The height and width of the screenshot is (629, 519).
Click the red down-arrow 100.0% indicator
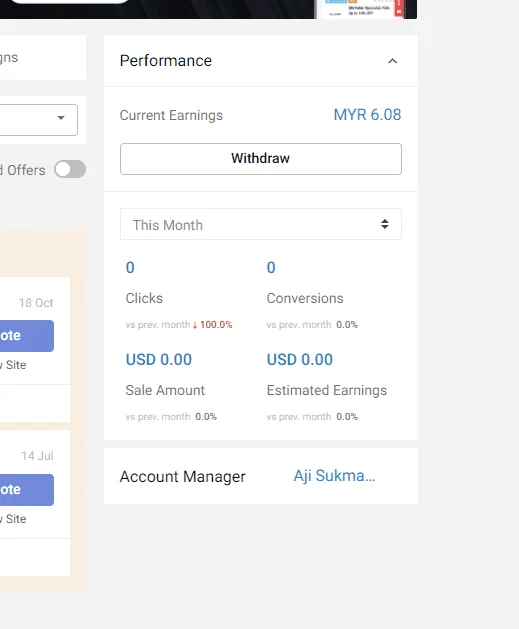pos(213,325)
